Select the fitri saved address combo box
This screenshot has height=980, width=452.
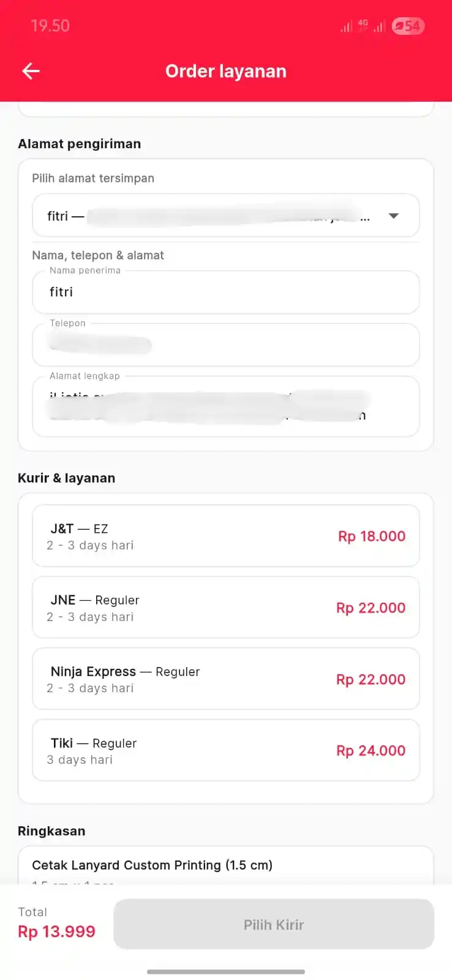click(x=225, y=216)
